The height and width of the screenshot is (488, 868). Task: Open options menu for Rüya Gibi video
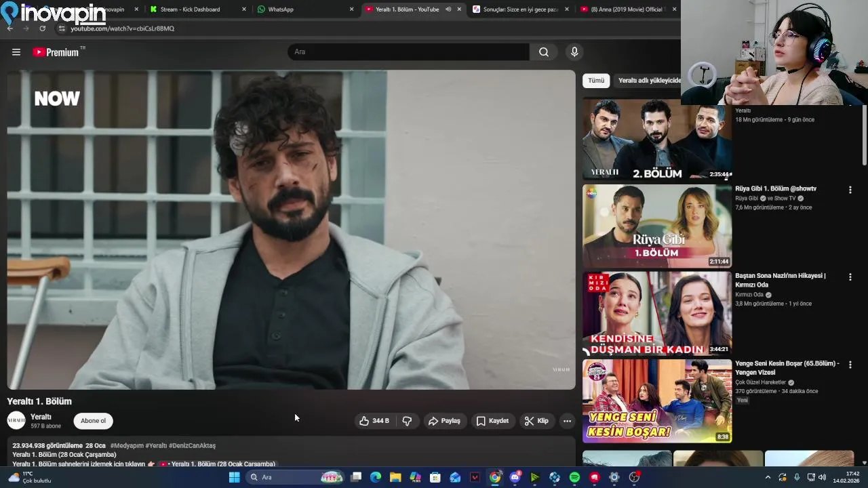coord(850,190)
